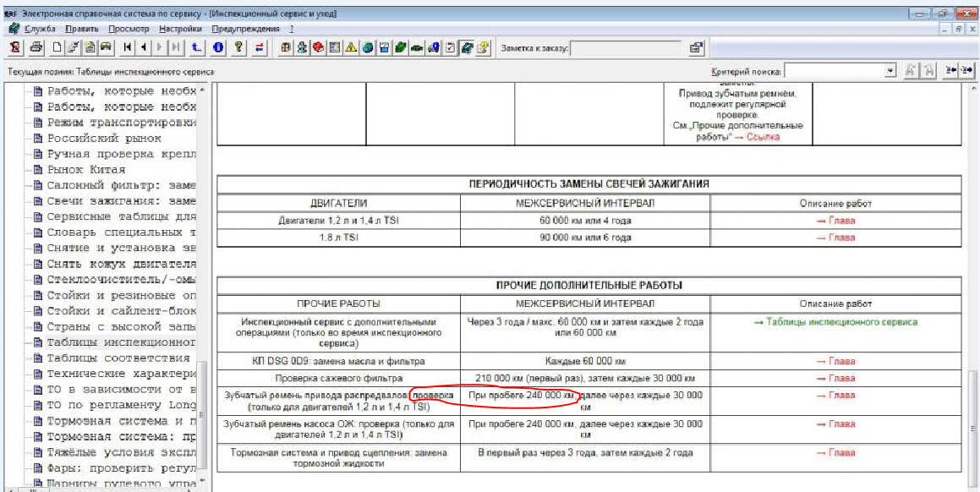Select tree item Режим транспортировки

point(123,122)
